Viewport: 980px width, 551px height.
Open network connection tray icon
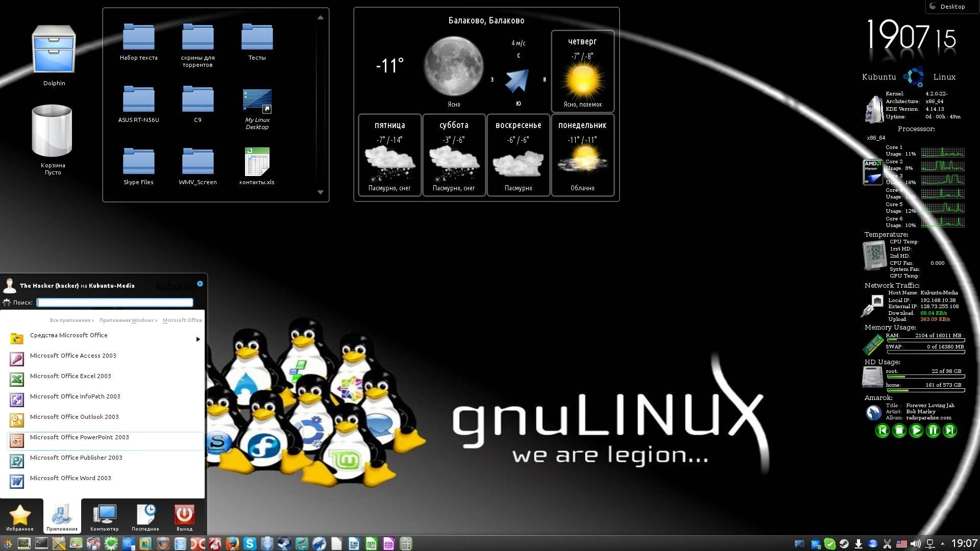pyautogui.click(x=930, y=544)
